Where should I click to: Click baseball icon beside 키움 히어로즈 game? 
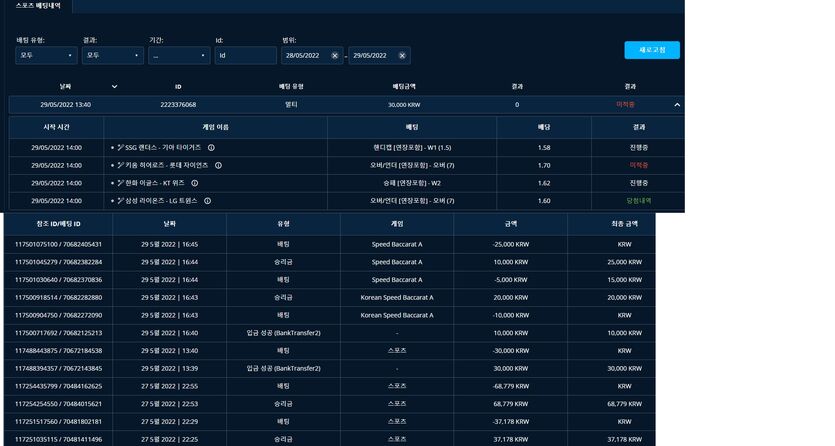coord(120,166)
